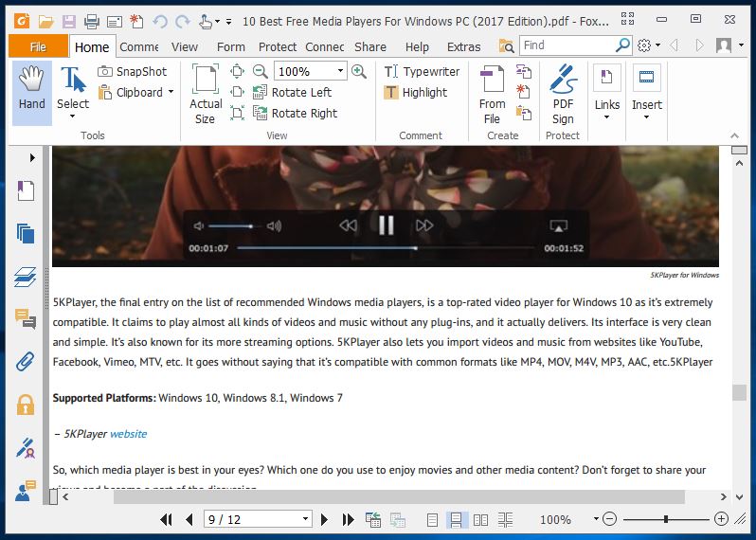Open the Layers panel in sidebar
Image resolution: width=756 pixels, height=540 pixels.
click(x=26, y=277)
